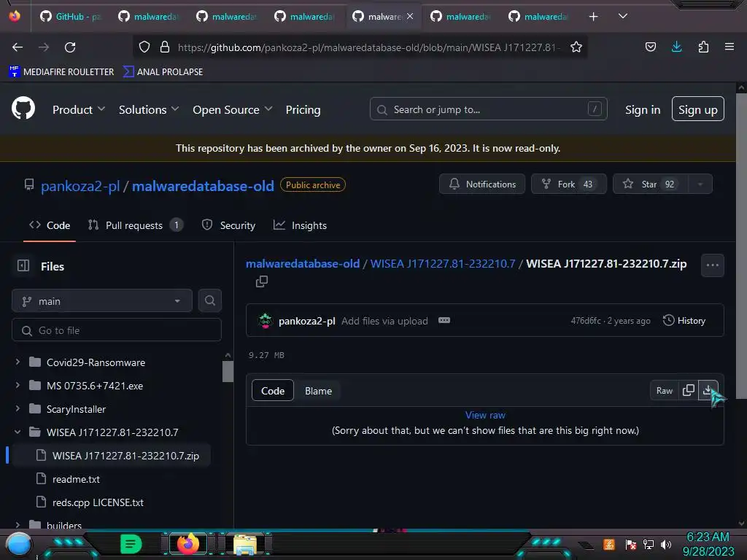Open the tracking protection shield icon
The image size is (747, 560).
(144, 47)
